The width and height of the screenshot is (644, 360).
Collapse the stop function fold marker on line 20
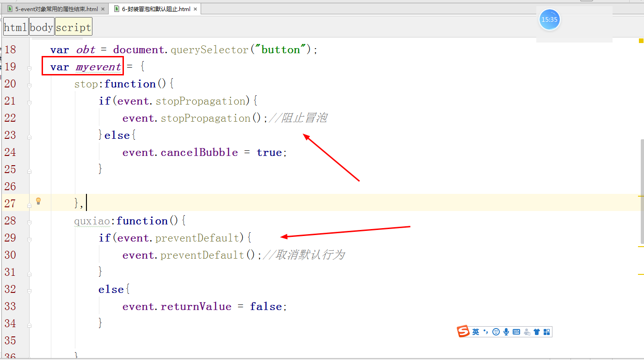pyautogui.click(x=29, y=87)
